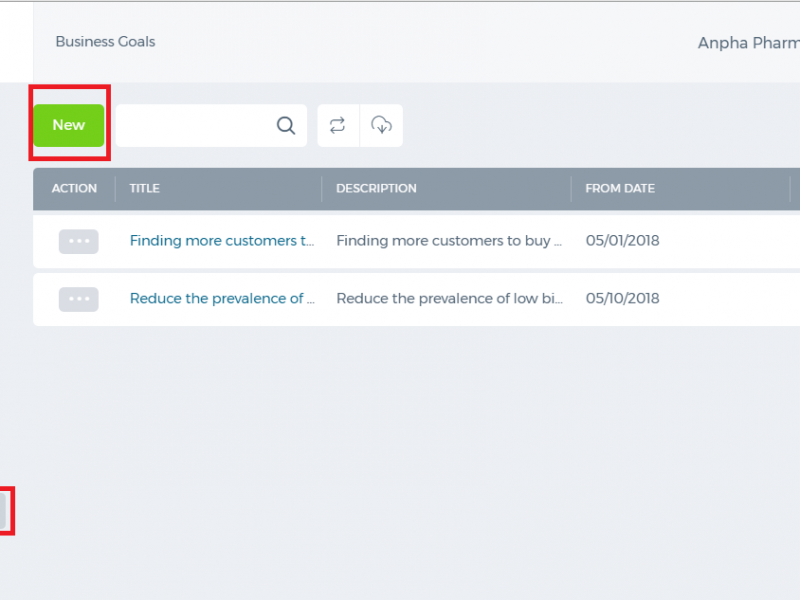Select description 'Reduce the prevalence of low bi...'
The image size is (800, 600).
pyautogui.click(x=449, y=298)
